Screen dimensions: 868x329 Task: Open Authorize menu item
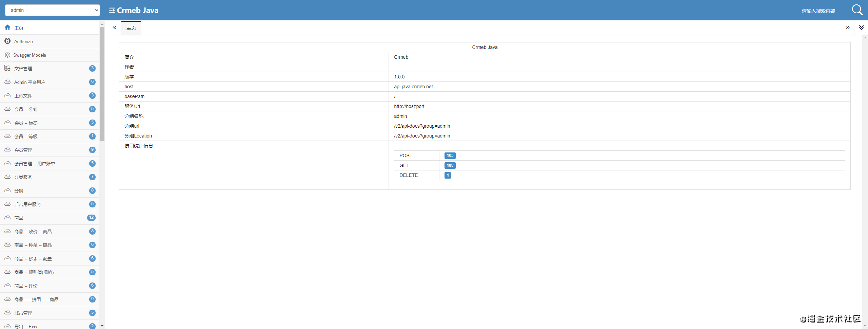[50, 41]
